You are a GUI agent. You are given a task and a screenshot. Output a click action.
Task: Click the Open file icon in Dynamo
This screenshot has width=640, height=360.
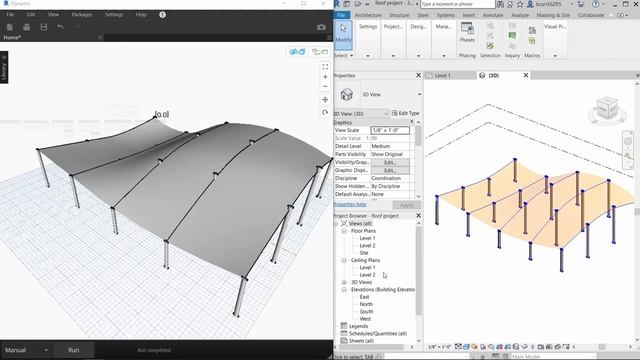tap(27, 27)
